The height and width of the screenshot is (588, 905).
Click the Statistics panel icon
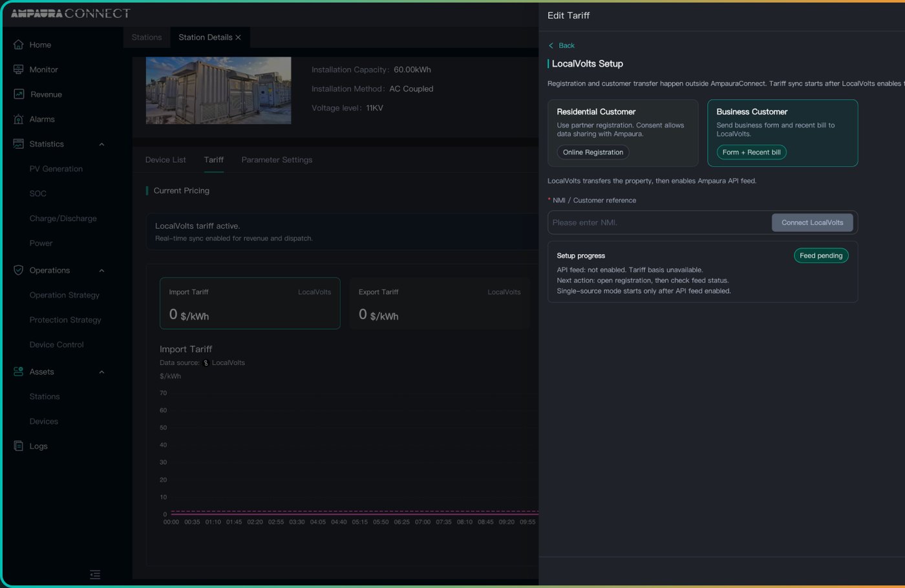click(18, 143)
